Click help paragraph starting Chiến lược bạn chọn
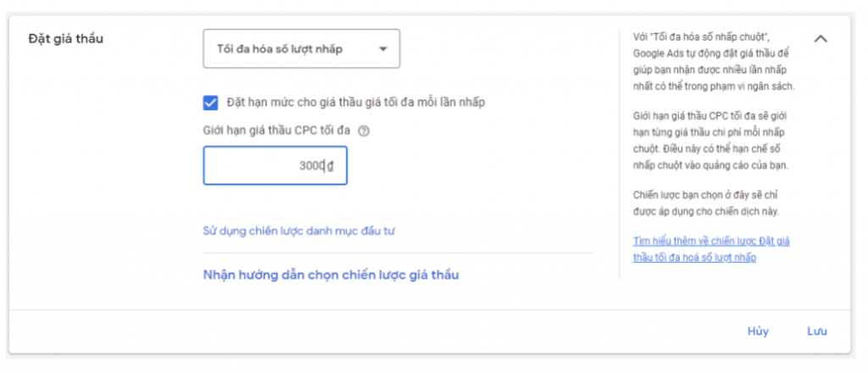Screen dimensions: 868x373 (x=706, y=202)
